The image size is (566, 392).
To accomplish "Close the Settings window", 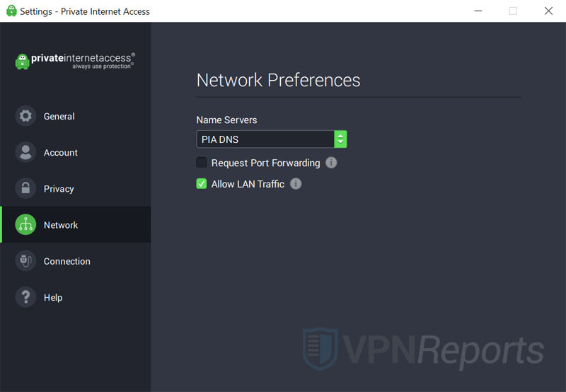I will point(548,11).
